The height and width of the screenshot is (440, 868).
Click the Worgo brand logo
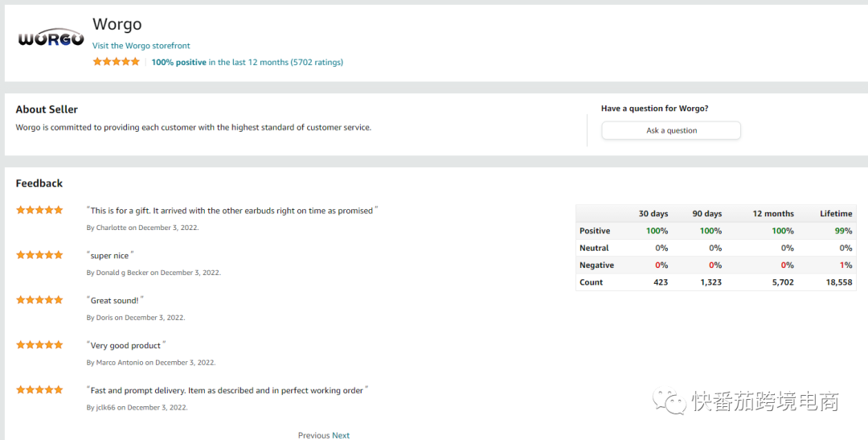[x=51, y=37]
